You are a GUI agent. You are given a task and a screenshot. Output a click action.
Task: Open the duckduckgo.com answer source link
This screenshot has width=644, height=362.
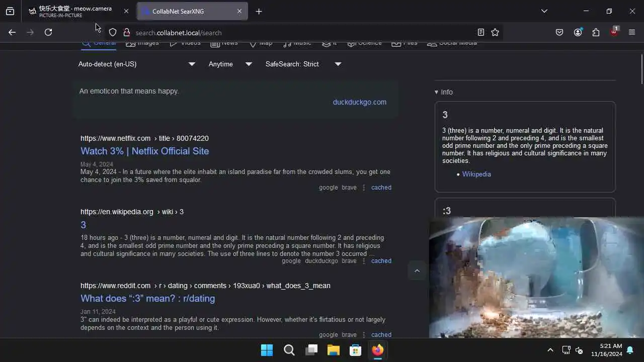point(360,102)
